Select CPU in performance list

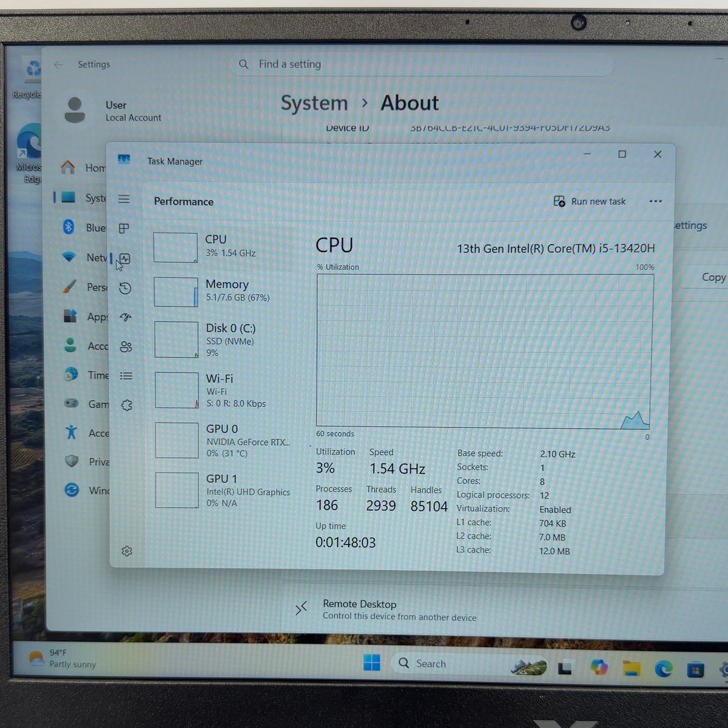pos(221,247)
